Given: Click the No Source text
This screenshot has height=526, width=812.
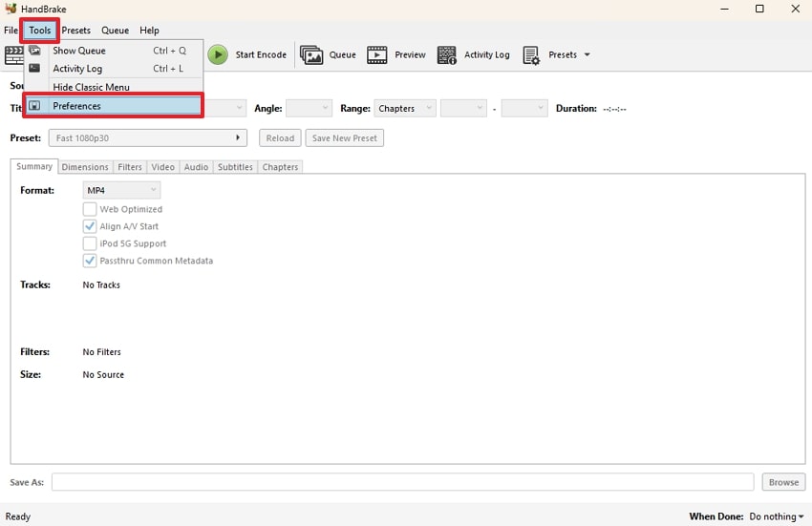Looking at the screenshot, I should coord(103,374).
